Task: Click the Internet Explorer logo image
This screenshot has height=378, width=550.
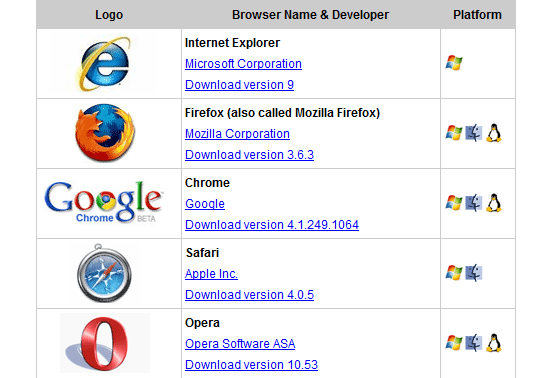Action: point(104,63)
